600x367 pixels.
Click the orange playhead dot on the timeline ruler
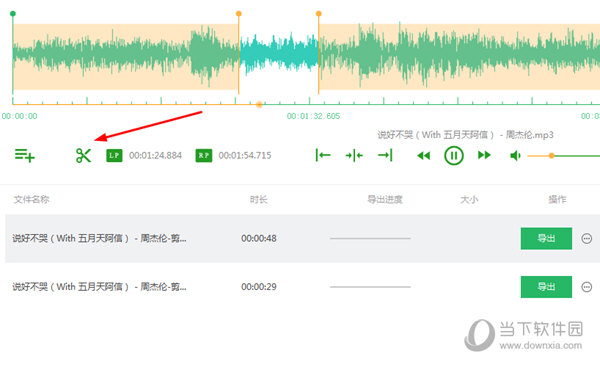(259, 104)
